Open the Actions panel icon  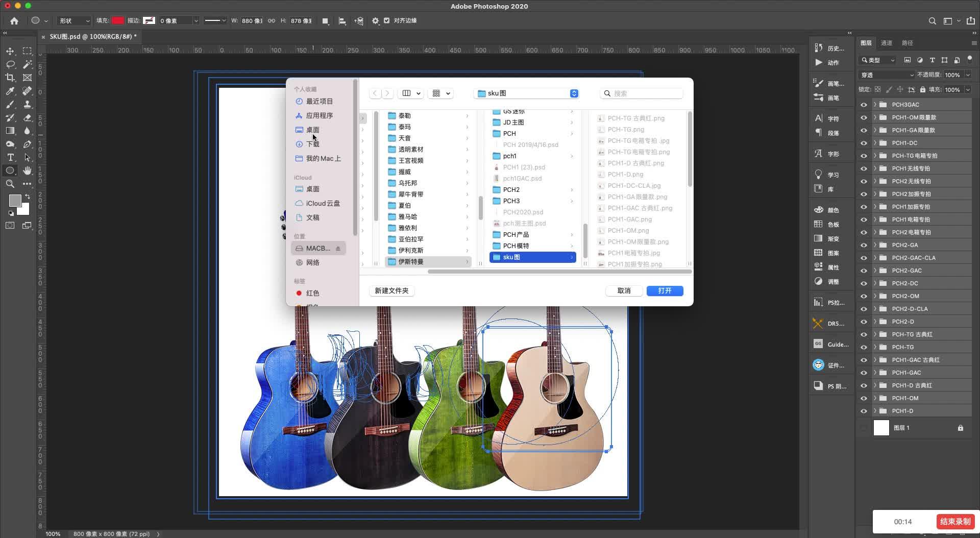(x=819, y=62)
